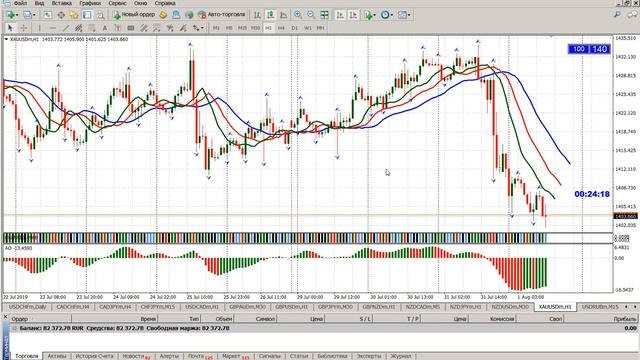Open the Templates dropdown
640x360 pixels.
point(404,15)
